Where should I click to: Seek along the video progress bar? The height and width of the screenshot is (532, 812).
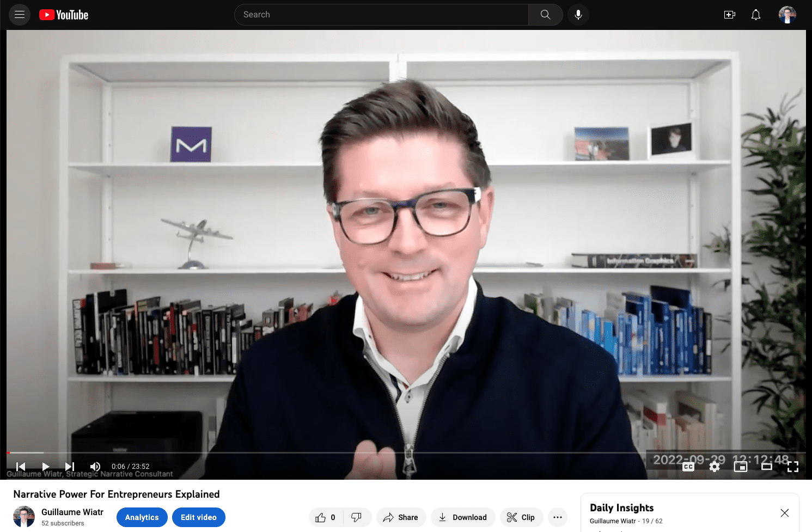(x=406, y=452)
